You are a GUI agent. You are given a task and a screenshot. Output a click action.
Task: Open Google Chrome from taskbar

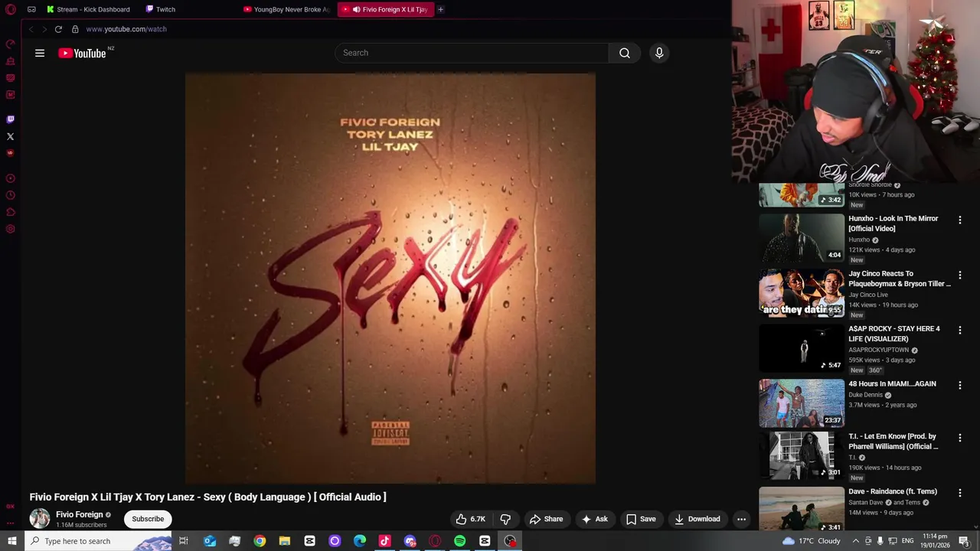click(x=260, y=541)
